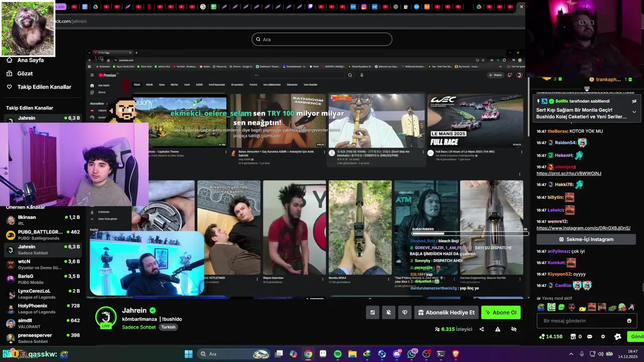Open chat settings gear icon
Viewport: 644px width, 362px height.
tap(603, 337)
